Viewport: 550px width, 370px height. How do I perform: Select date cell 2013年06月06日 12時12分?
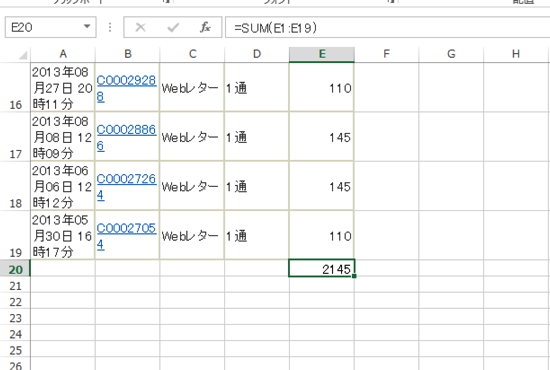[63, 186]
